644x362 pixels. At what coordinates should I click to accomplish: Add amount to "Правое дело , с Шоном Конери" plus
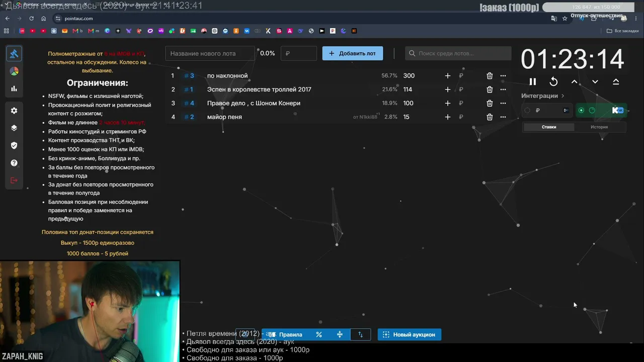(x=448, y=103)
